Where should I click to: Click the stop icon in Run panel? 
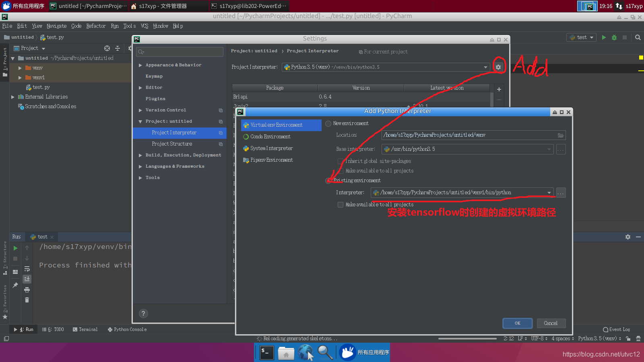15,258
